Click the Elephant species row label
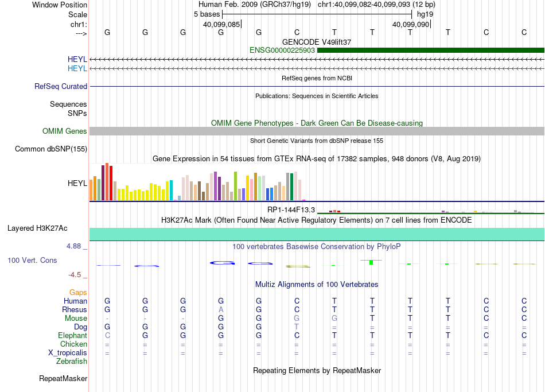Screen dimensions: 545x392 point(73,336)
